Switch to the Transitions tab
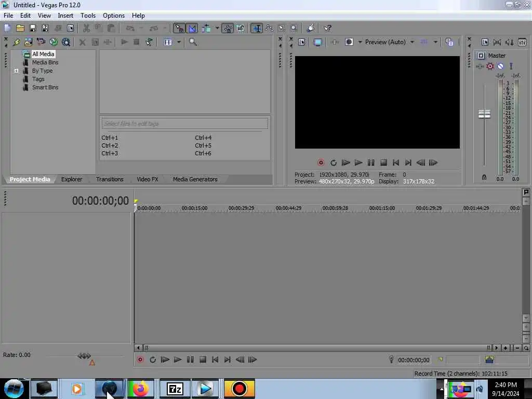 (110, 179)
